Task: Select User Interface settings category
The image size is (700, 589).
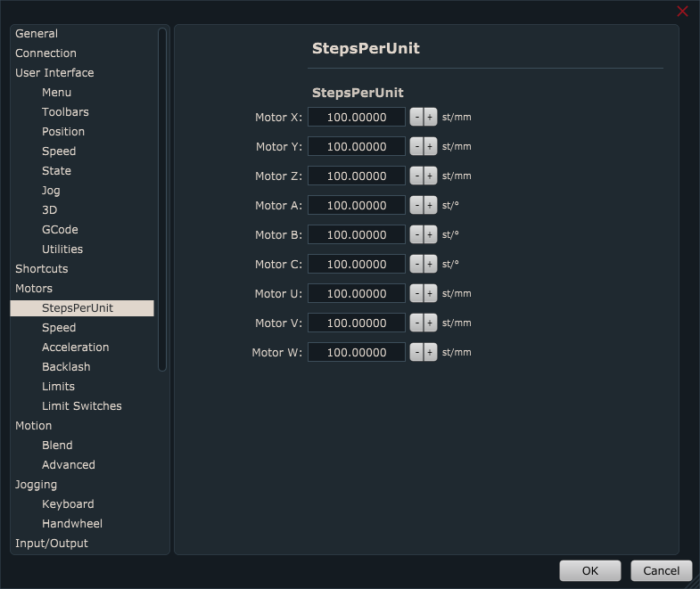Action: tap(54, 72)
